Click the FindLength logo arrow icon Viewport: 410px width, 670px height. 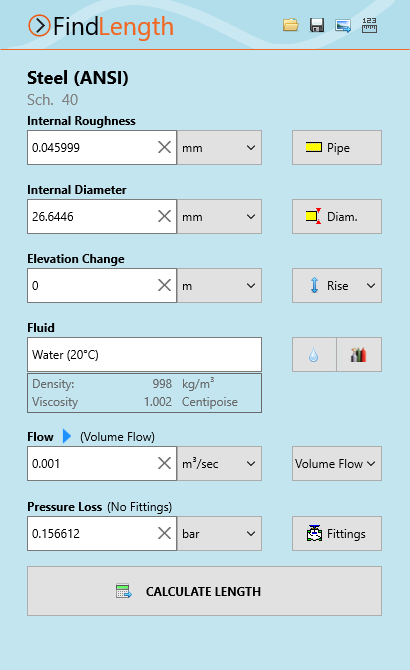click(39, 26)
